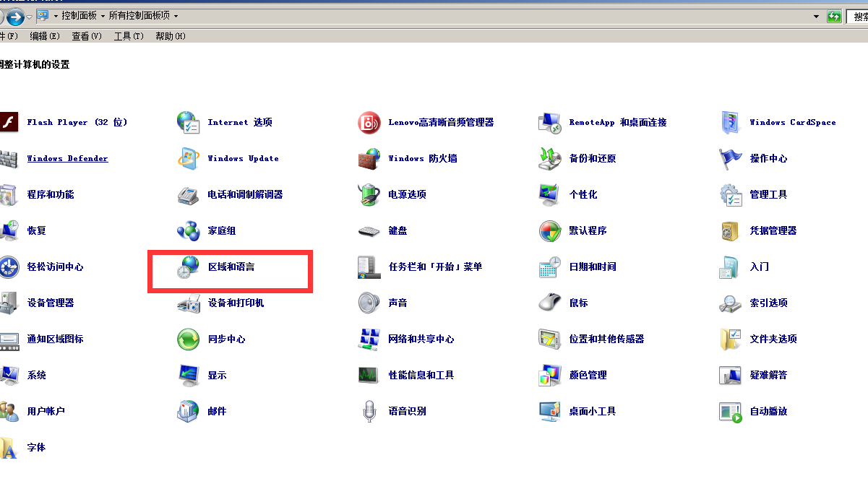Viewport: 868px width, 489px height.
Task: Open 网络和共享中心 item
Action: (x=406, y=339)
